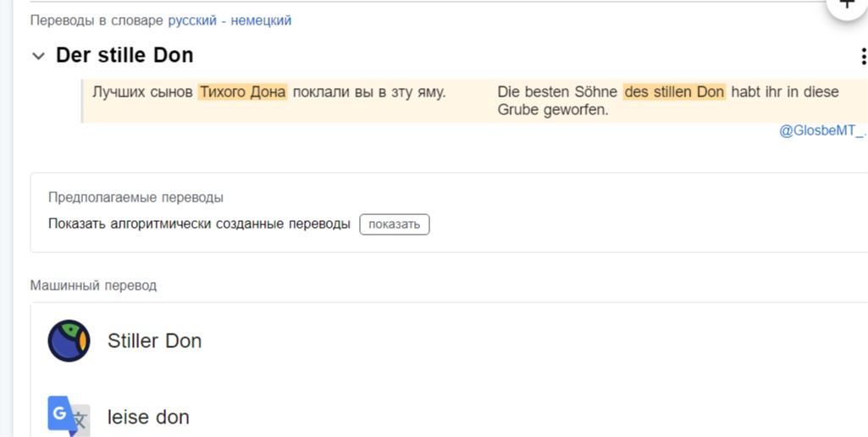Collapse the Der stille Don entry chevron
Screen dimensions: 868x437
coord(38,57)
